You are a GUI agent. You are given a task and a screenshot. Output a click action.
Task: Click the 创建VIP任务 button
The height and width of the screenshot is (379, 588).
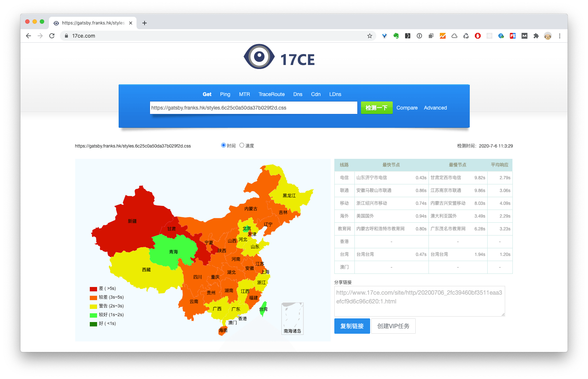[393, 326]
